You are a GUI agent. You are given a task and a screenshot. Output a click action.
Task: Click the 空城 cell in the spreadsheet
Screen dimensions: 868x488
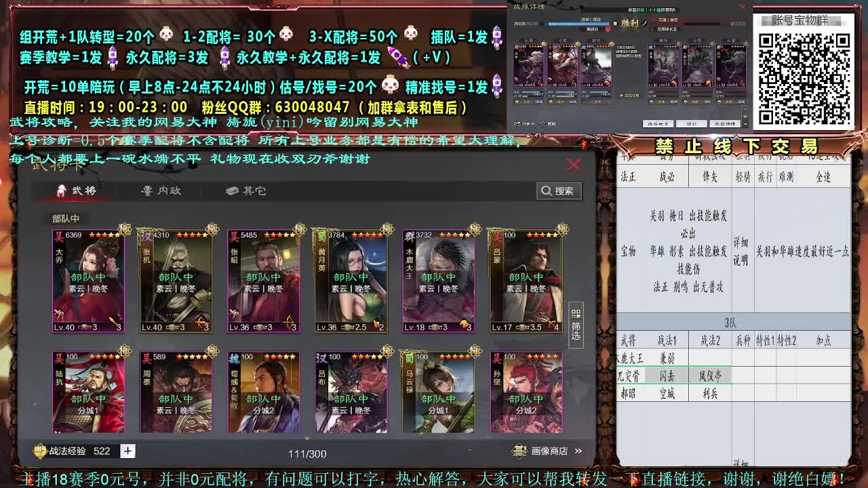coord(667,393)
